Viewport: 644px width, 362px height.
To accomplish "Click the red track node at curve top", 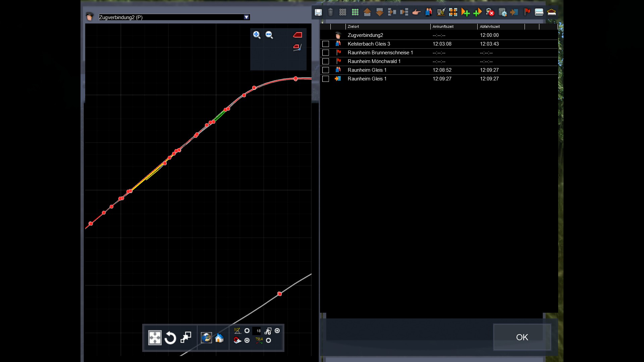I will coord(296,79).
